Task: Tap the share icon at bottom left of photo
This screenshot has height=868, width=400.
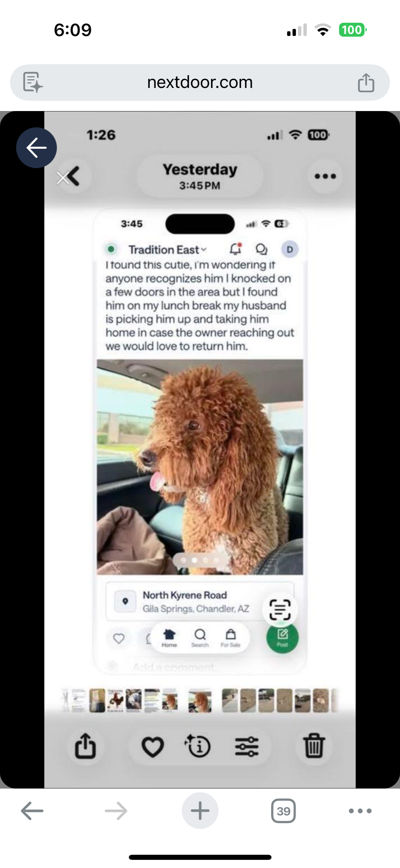Action: 85,745
